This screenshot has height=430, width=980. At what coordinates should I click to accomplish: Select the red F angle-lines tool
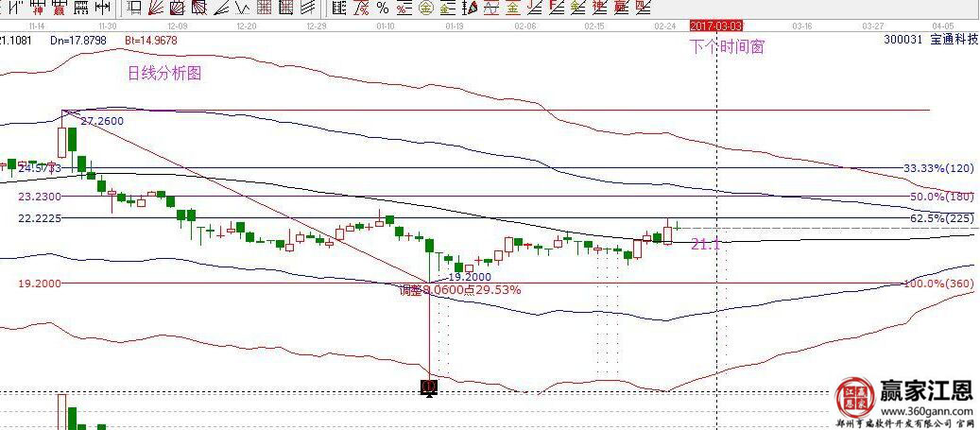pyautogui.click(x=556, y=8)
